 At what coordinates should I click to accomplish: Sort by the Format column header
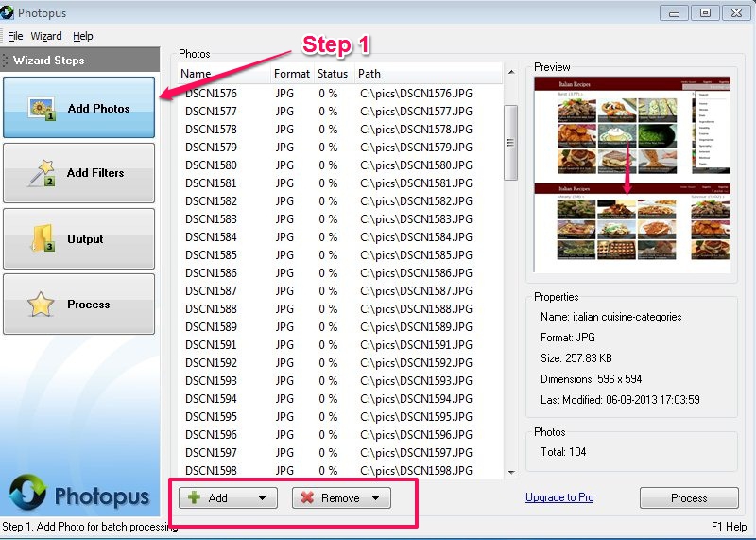pos(292,74)
